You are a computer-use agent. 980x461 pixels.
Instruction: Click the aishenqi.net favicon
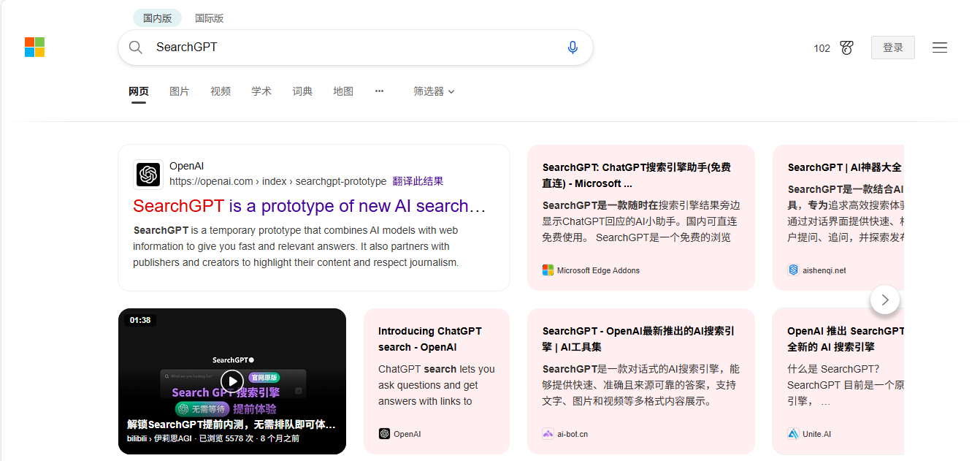[793, 270]
